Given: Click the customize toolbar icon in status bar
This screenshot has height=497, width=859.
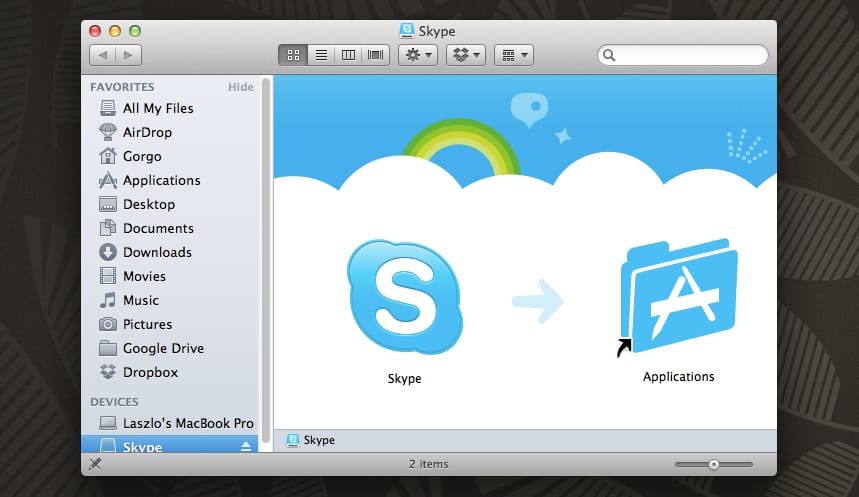Looking at the screenshot, I should (95, 464).
